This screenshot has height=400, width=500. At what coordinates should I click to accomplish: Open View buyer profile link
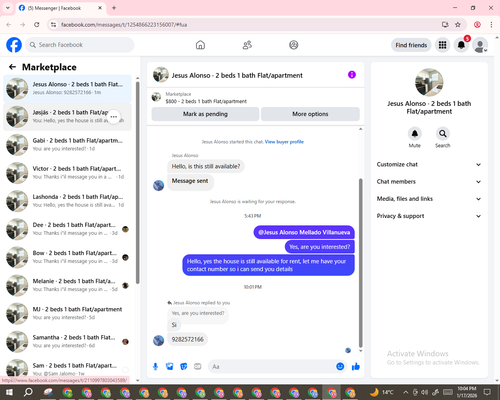[x=284, y=142]
